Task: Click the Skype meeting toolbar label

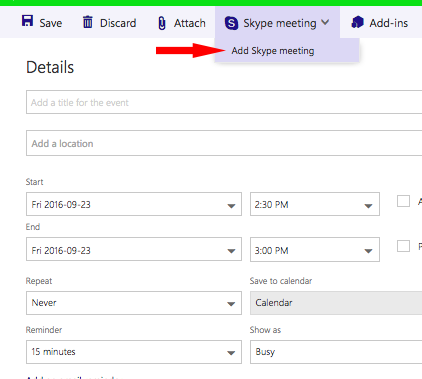Action: pos(280,23)
